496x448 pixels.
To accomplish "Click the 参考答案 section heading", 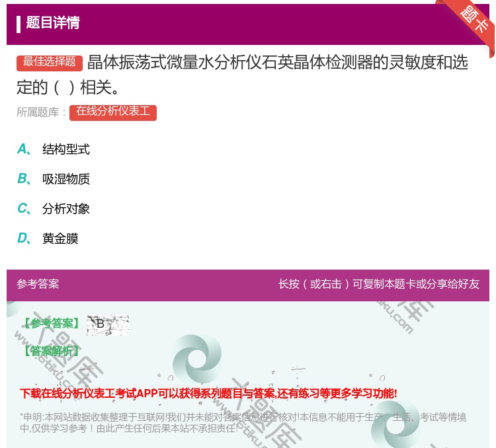I will (x=38, y=283).
